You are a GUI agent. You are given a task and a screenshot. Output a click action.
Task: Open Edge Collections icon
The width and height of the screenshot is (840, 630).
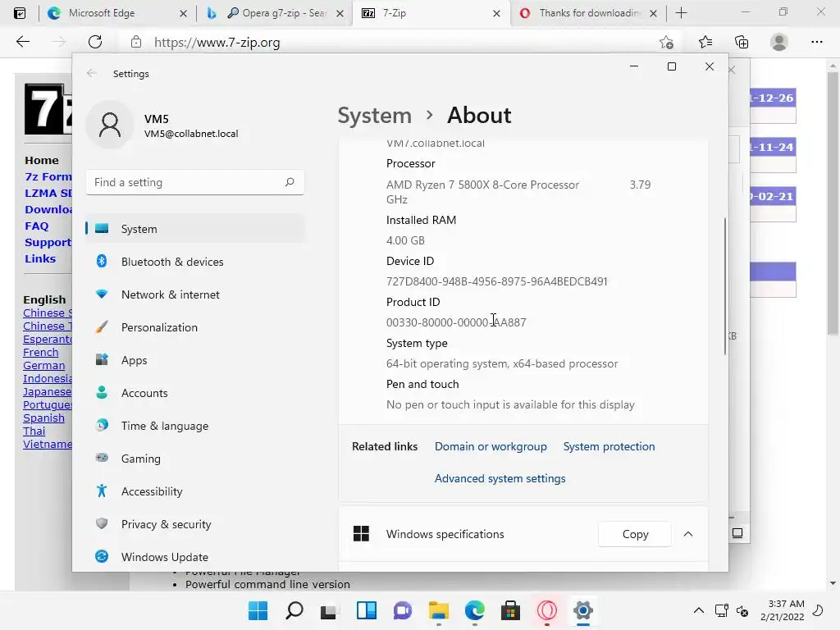pos(742,43)
